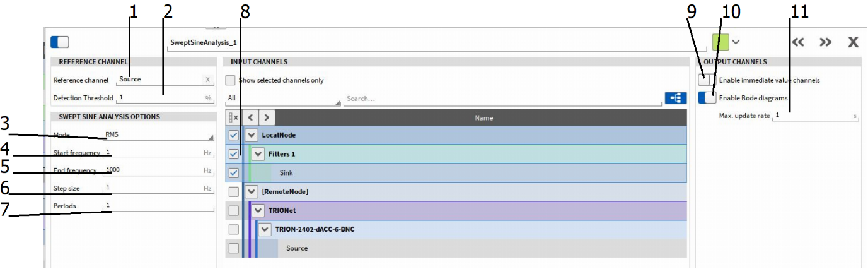Click the green color swatch

tap(720, 42)
